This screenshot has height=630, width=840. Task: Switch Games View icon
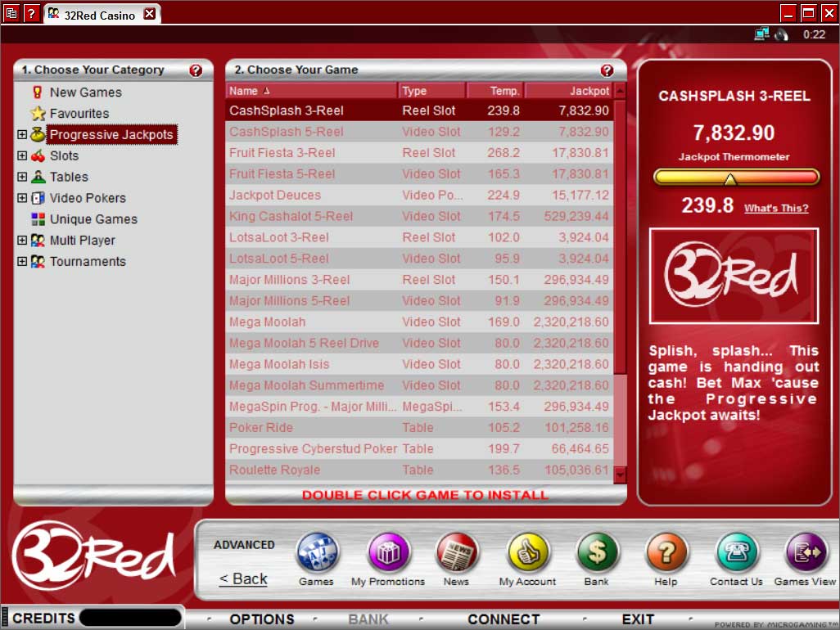(805, 552)
